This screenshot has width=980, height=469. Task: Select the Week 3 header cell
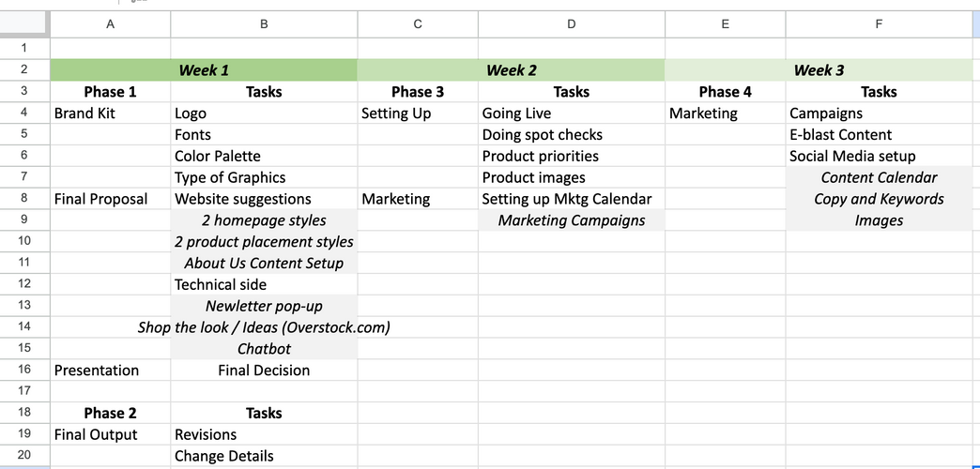pyautogui.click(x=819, y=70)
